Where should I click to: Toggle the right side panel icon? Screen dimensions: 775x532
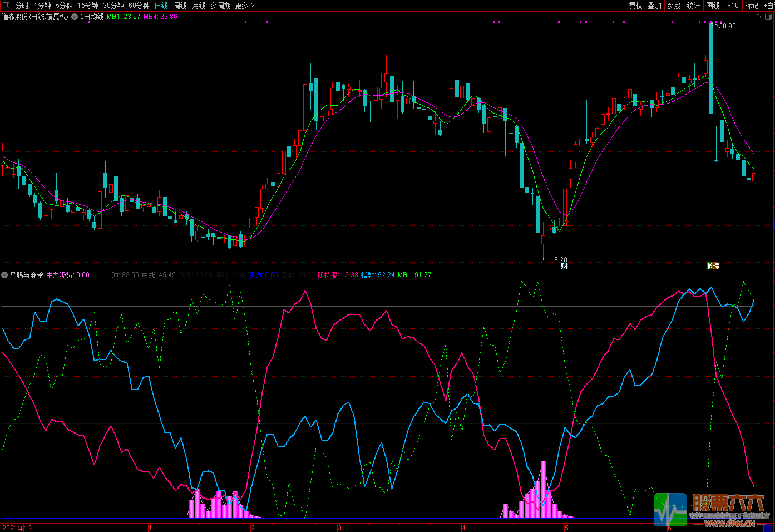pyautogui.click(x=768, y=17)
